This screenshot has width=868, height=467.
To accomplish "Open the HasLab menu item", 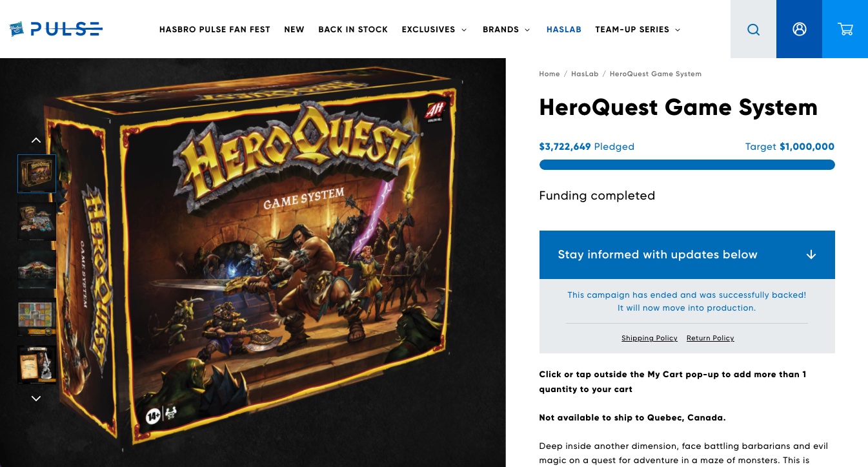I will point(564,30).
